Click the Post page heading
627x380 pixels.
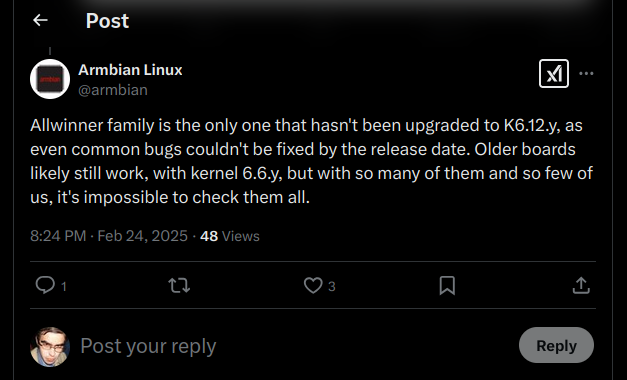point(108,20)
